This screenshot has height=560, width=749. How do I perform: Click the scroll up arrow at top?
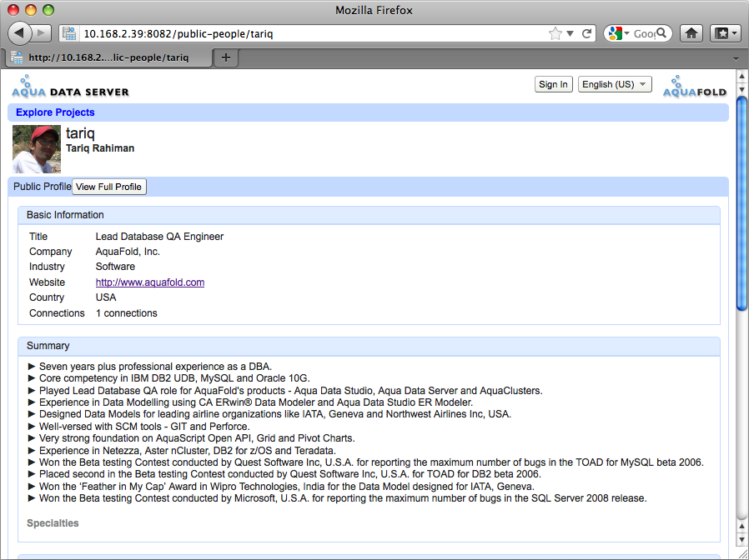[741, 76]
